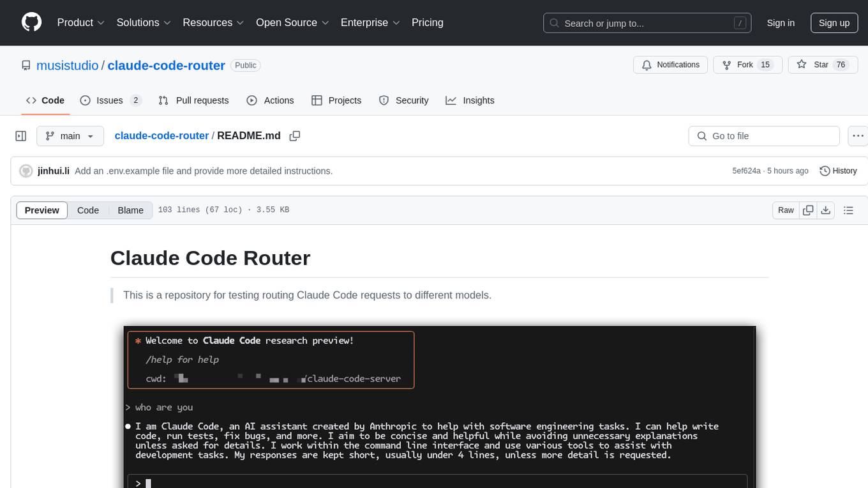Go to claude-code-router root in breadcrumb

161,135
